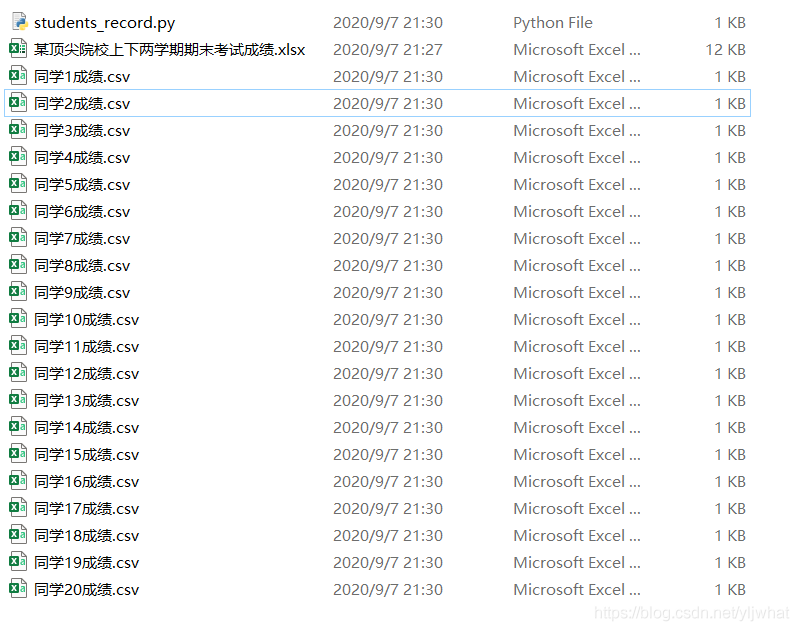The height and width of the screenshot is (631, 799).
Task: Select the file name 同学13成绩.csv
Action: [87, 401]
